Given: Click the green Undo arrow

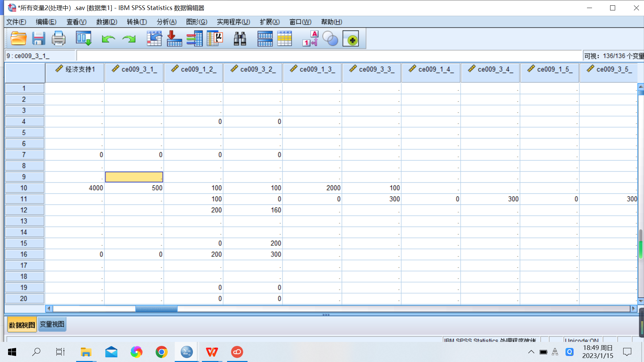Looking at the screenshot, I should pyautogui.click(x=108, y=39).
